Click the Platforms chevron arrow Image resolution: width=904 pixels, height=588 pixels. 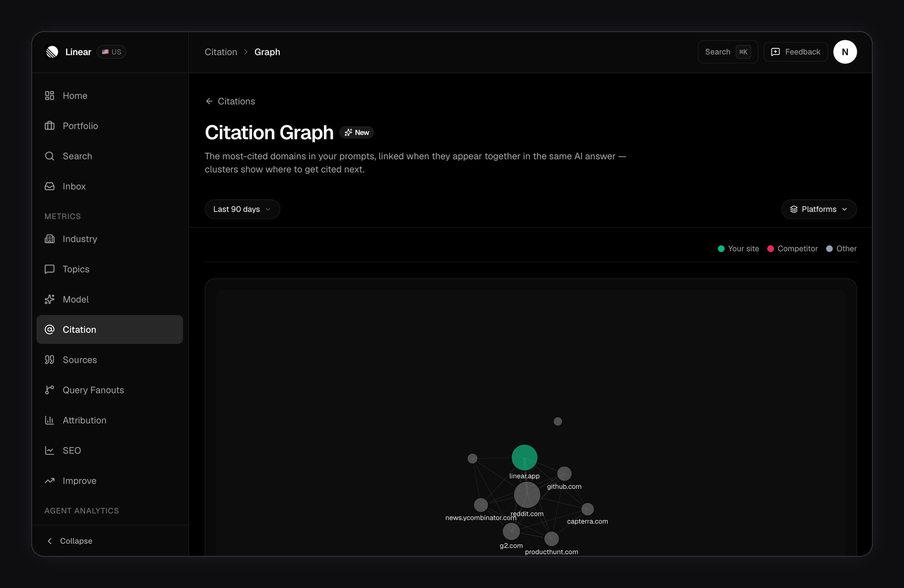click(845, 209)
